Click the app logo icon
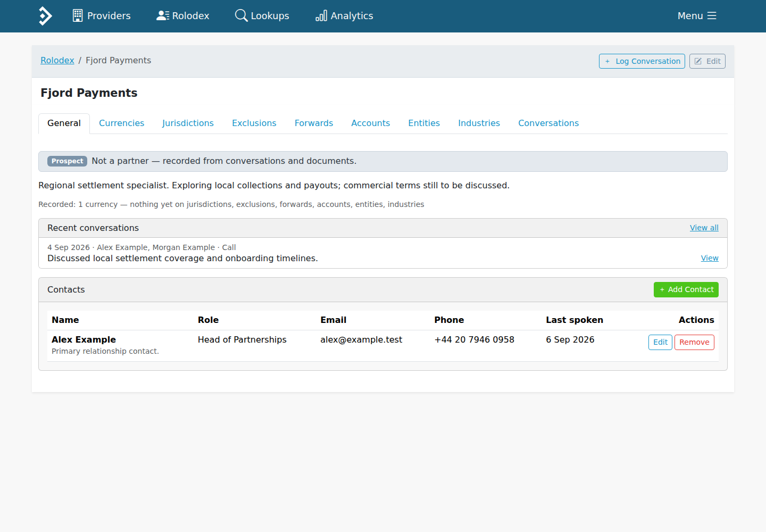The height and width of the screenshot is (532, 766). point(46,16)
